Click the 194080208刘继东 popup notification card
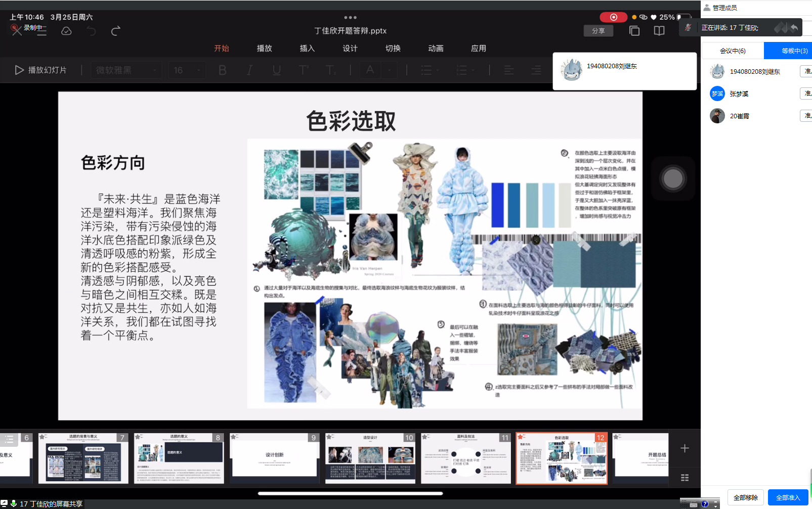The height and width of the screenshot is (509, 812). pos(625,71)
